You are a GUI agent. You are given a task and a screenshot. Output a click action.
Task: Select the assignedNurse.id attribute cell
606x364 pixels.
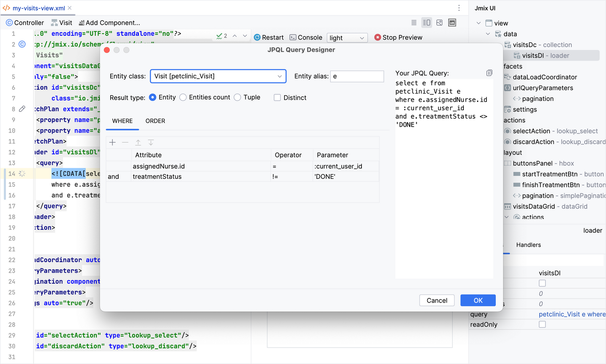click(x=201, y=166)
